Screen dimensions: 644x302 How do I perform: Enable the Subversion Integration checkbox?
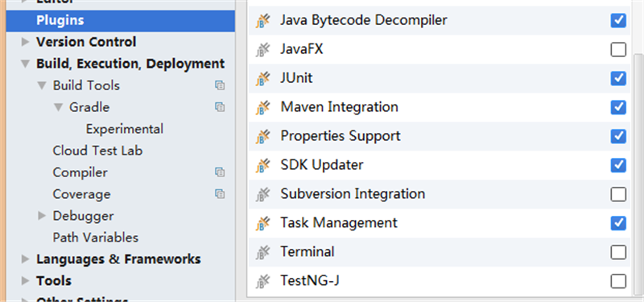[618, 194]
